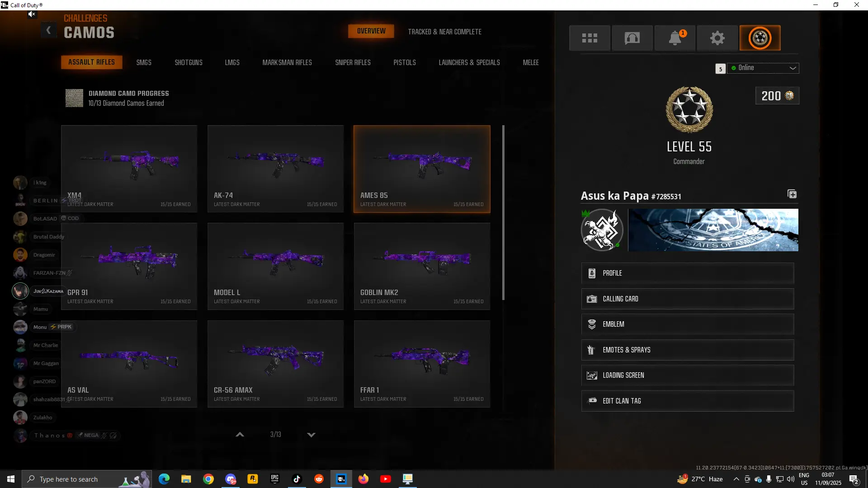Screen dimensions: 868x488
Task: Open the notifications bell icon
Action: [675, 38]
